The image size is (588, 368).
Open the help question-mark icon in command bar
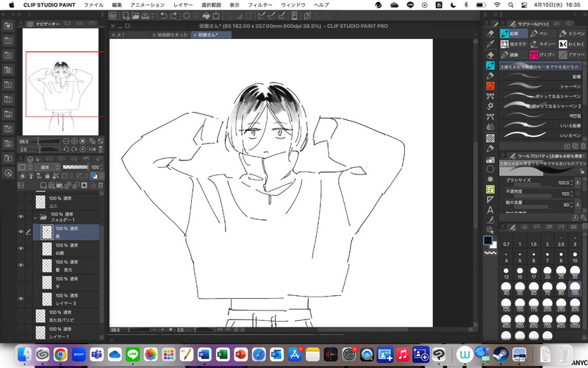307,15
